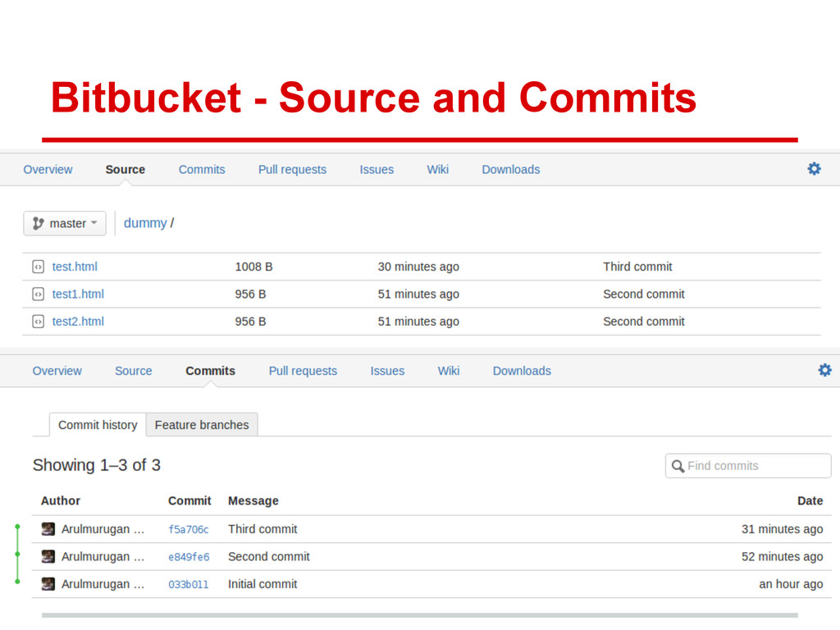Click 52 minutes ago date
This screenshot has height=630, width=840.
tap(782, 557)
